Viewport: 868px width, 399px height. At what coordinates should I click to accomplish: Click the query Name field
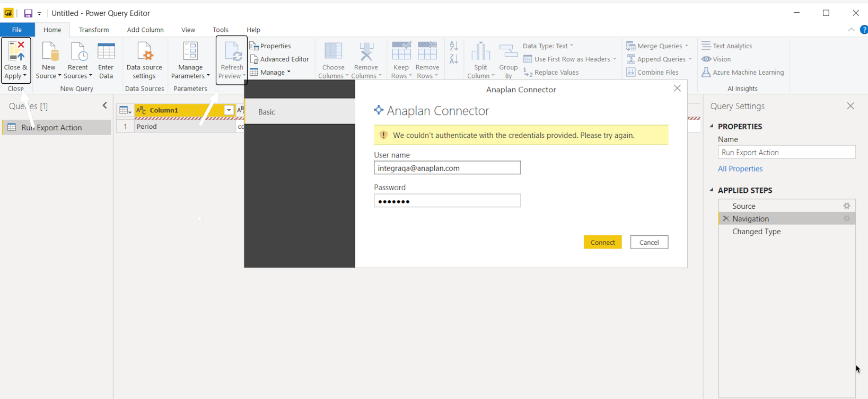(786, 152)
